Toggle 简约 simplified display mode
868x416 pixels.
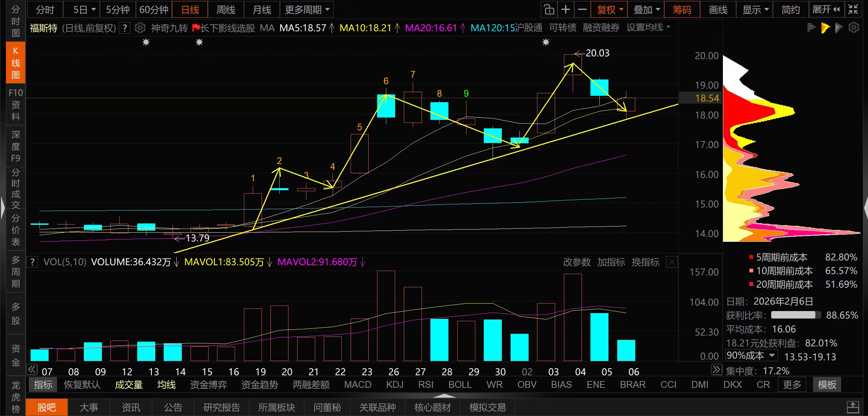click(790, 10)
